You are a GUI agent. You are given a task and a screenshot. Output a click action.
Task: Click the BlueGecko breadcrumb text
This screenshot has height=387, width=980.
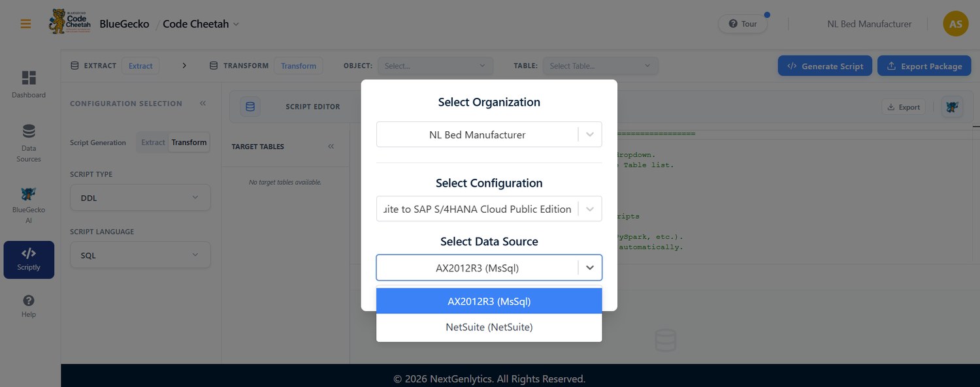pos(124,24)
